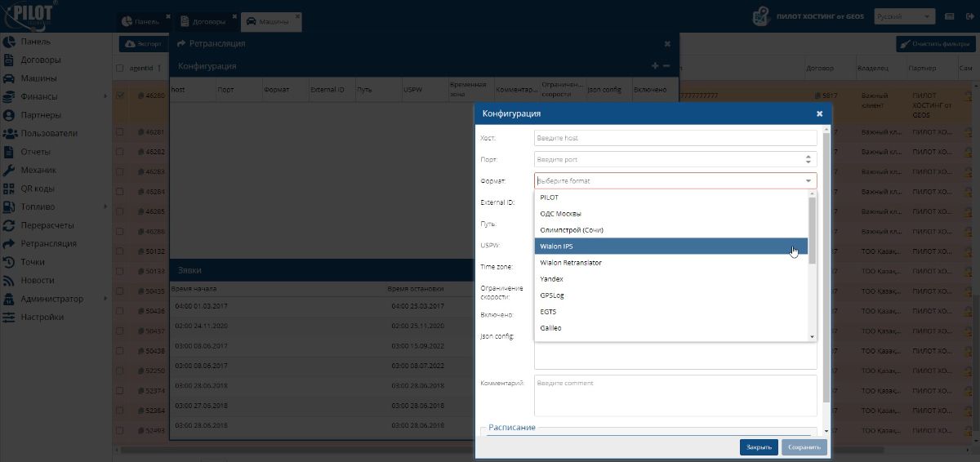This screenshot has height=462, width=980.
Task: Open Отчеты in the sidebar
Action: (x=35, y=152)
